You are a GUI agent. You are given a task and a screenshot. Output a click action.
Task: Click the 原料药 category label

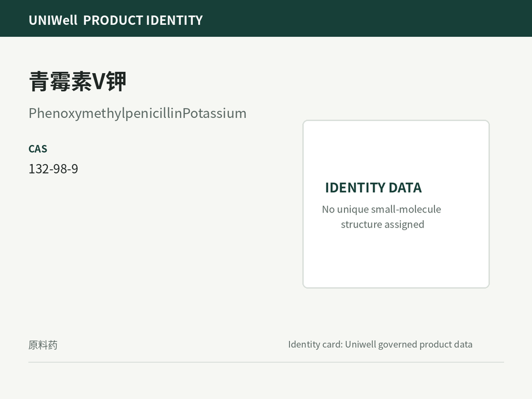pyautogui.click(x=43, y=345)
